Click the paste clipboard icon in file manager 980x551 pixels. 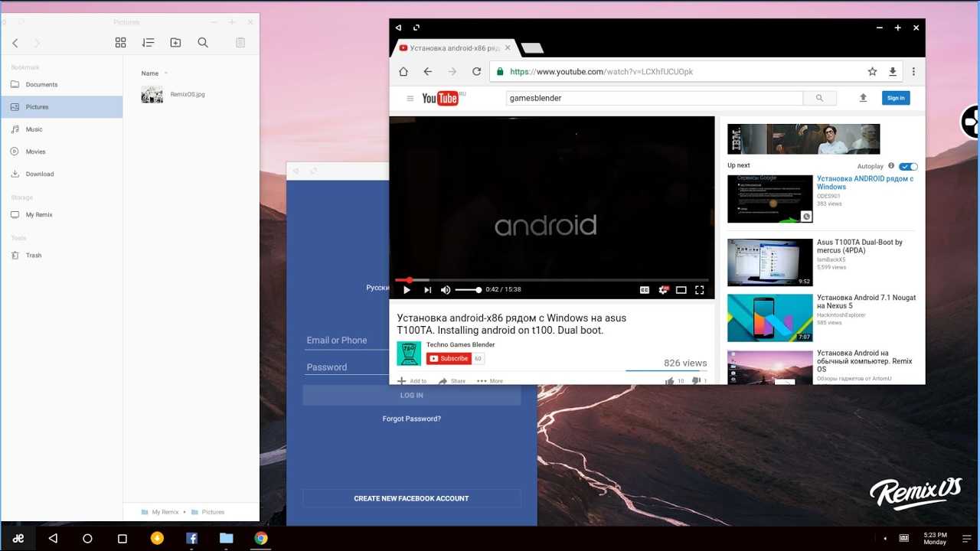click(x=240, y=43)
